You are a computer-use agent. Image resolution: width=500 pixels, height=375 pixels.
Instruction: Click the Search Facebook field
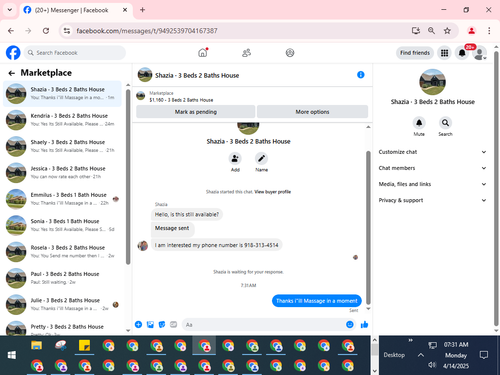pyautogui.click(x=75, y=53)
